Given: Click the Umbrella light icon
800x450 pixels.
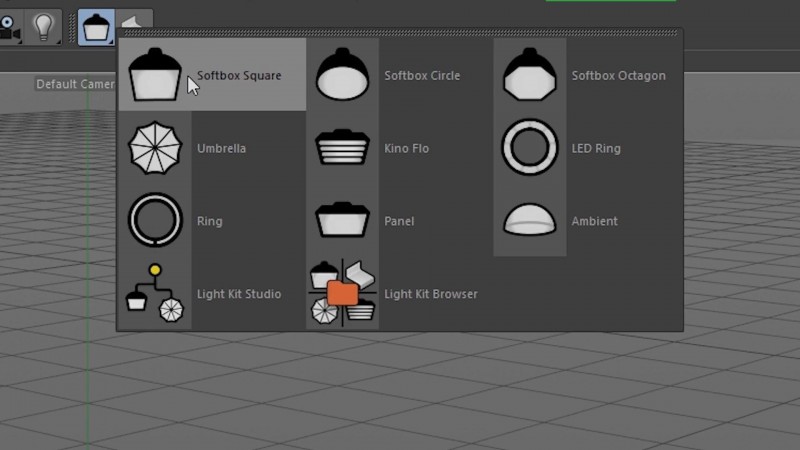Looking at the screenshot, I should coord(155,148).
